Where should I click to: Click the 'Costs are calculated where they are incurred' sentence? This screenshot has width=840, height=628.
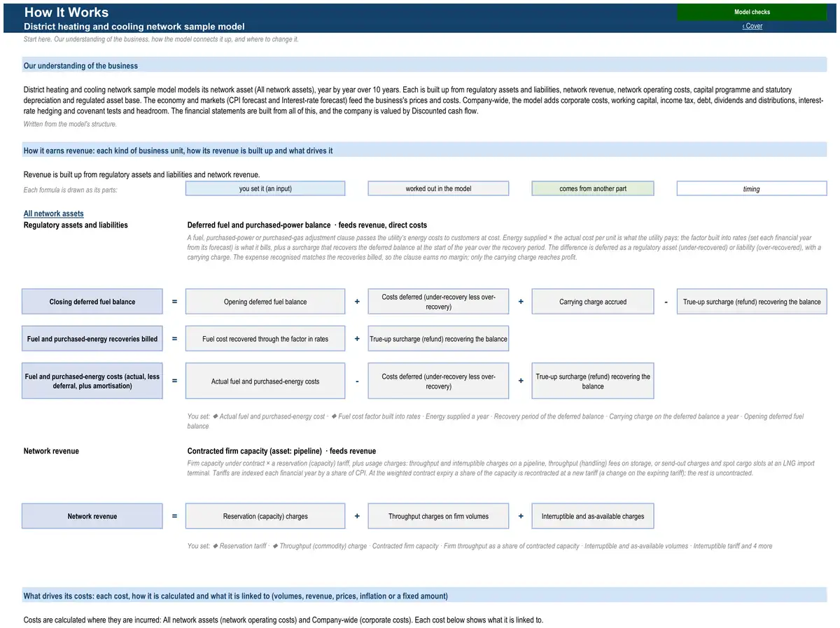point(283,620)
